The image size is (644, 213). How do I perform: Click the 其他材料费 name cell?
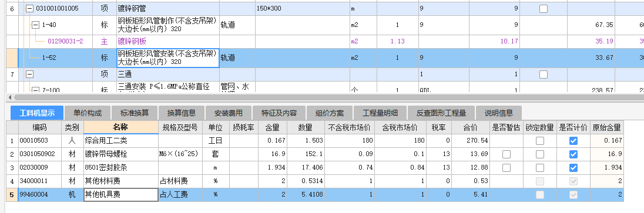point(121,181)
